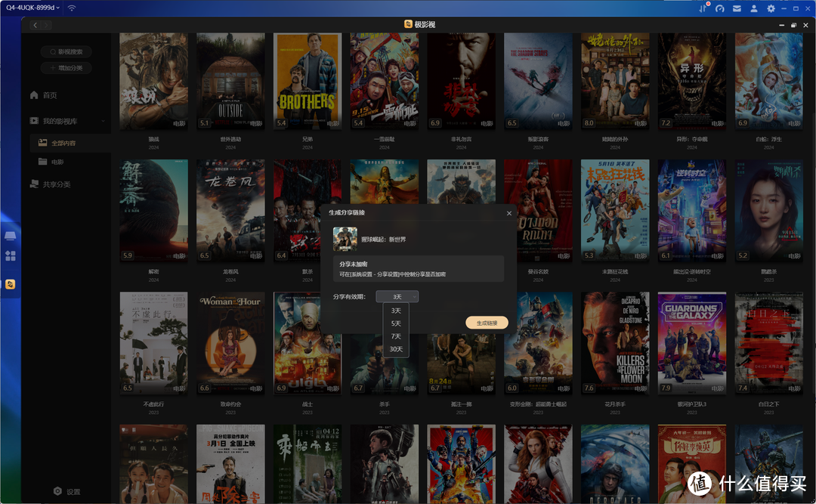Choose 30天 from the validity list
This screenshot has width=816, height=504.
pos(396,349)
